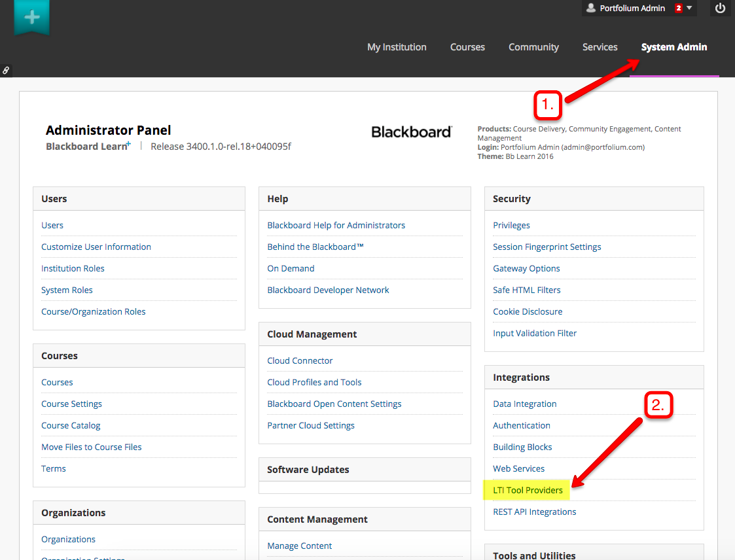This screenshot has height=560, width=735.
Task: Open the Users link
Action: click(52, 226)
